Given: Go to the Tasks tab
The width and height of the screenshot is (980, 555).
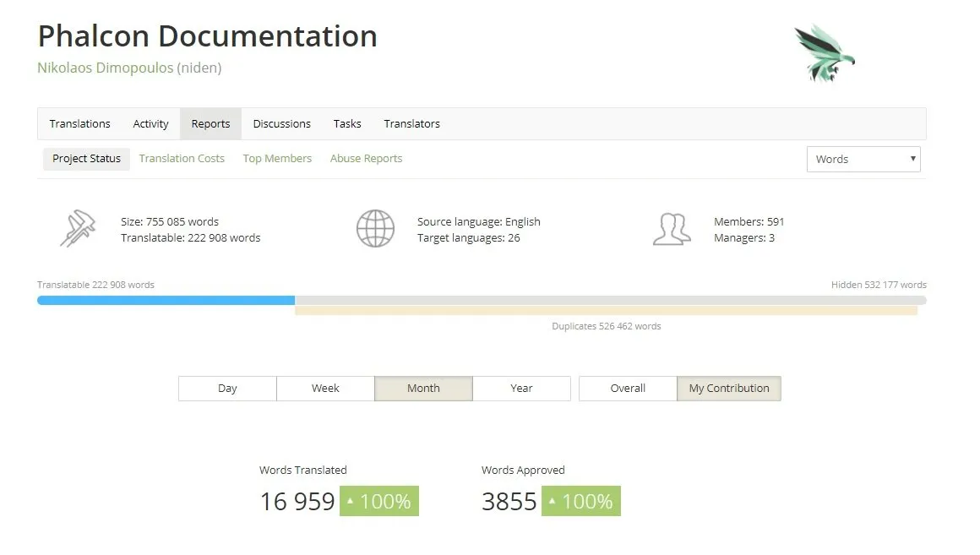Looking at the screenshot, I should click(347, 123).
